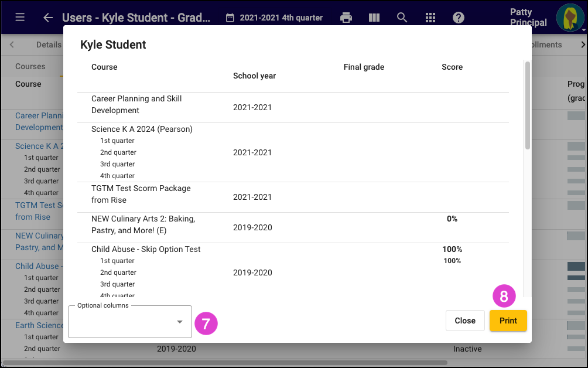Click Science K A 2024 (Pearson) row
This screenshot has height=368, width=588.
click(293, 153)
